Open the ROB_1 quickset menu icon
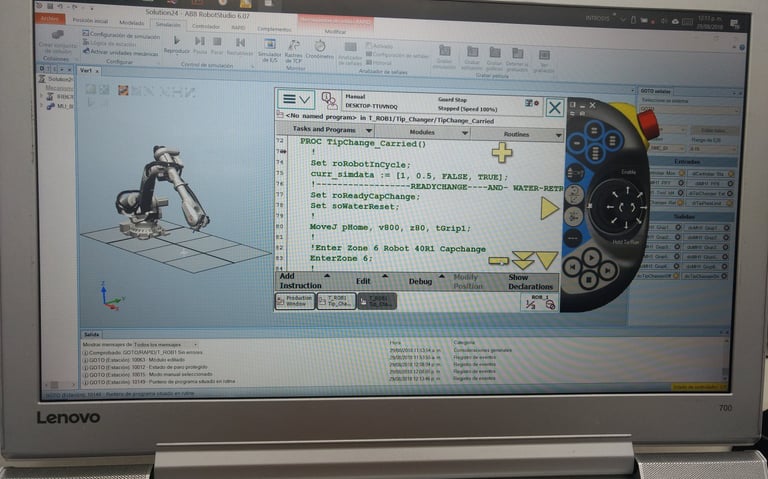The height and width of the screenshot is (479, 768). pos(540,302)
